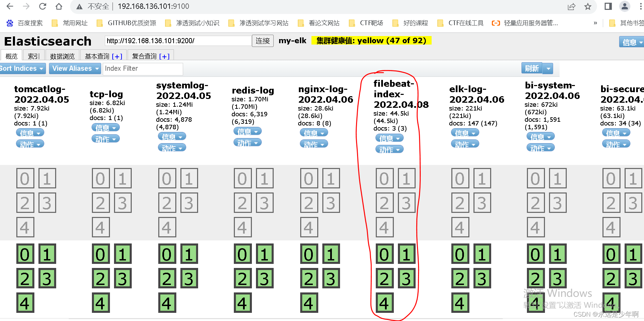Open 信息 menu for elk-log-2022.04.06
The width and height of the screenshot is (644, 321).
pyautogui.click(x=465, y=133)
